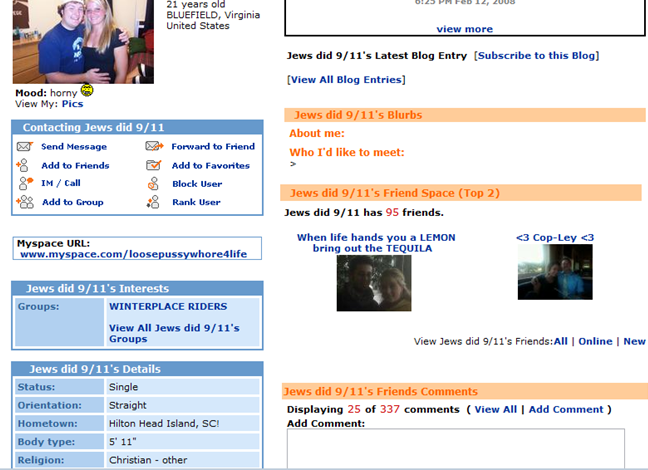Click the IM / Call icon
This screenshot has width=648, height=470.
click(x=25, y=183)
